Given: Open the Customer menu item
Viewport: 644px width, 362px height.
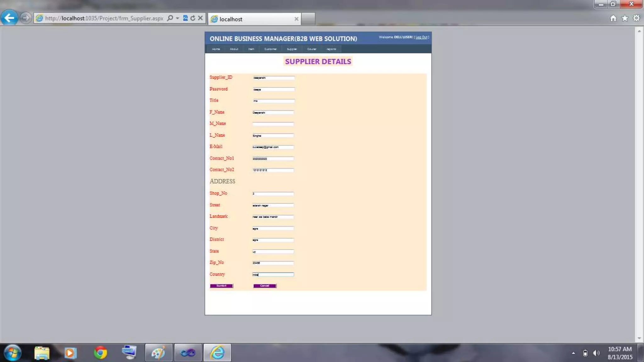Looking at the screenshot, I should click(270, 49).
